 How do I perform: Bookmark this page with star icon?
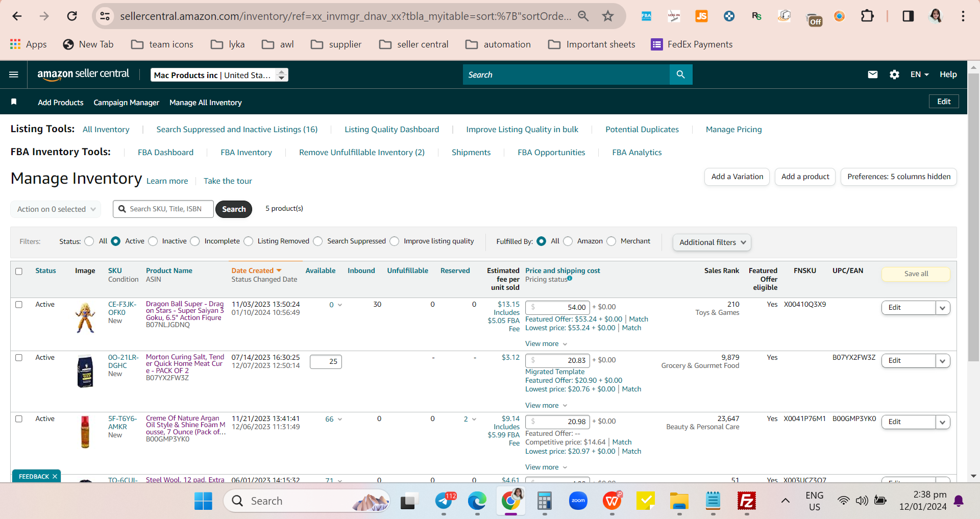pyautogui.click(x=608, y=16)
